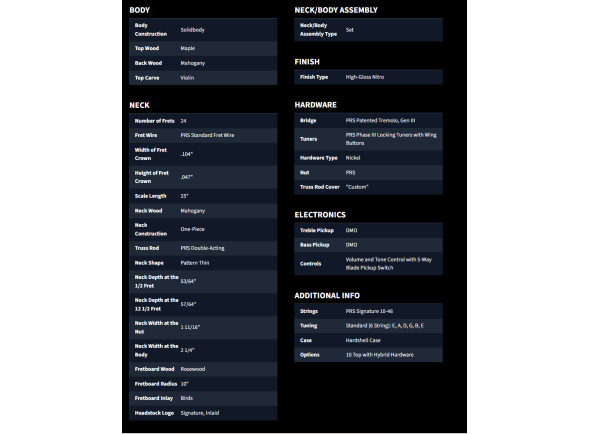Select the 'Width of Fret Crown' label
Screen dimensions: 590x434
[x=151, y=154]
